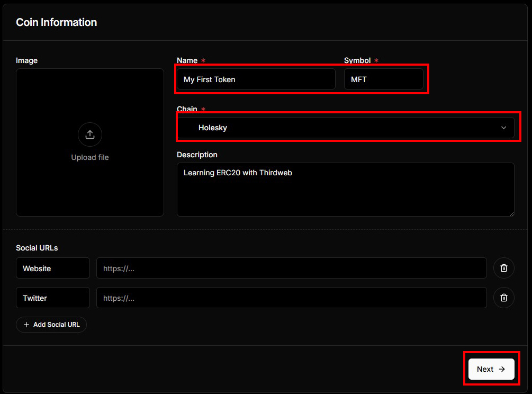The image size is (532, 394).
Task: Click the upload arrow icon
Action: [x=90, y=135]
